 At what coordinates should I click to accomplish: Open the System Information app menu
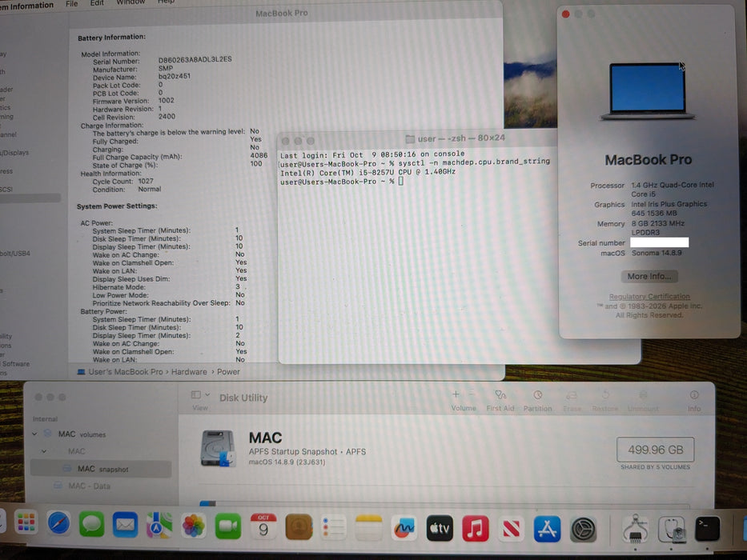[x=26, y=6]
